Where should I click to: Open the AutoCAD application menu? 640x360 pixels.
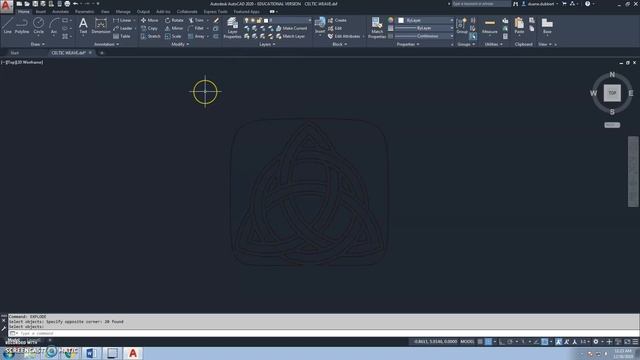tap(6, 7)
